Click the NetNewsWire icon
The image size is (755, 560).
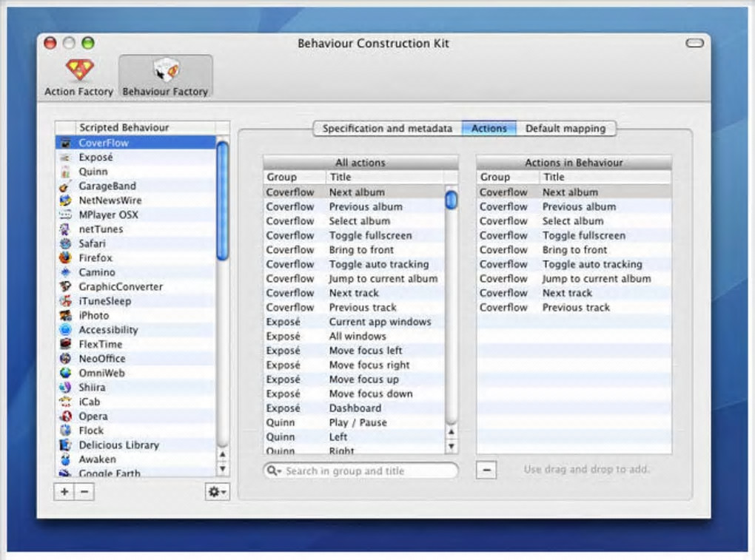(66, 200)
